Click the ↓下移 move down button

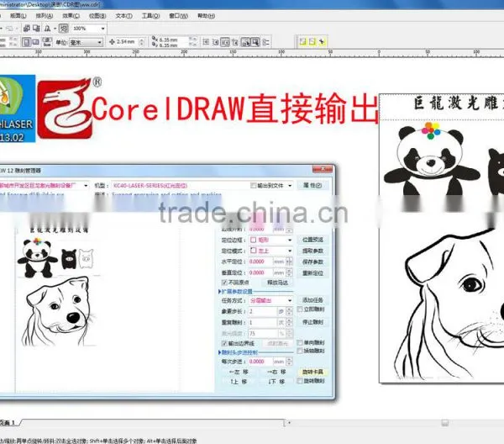[x=276, y=382]
